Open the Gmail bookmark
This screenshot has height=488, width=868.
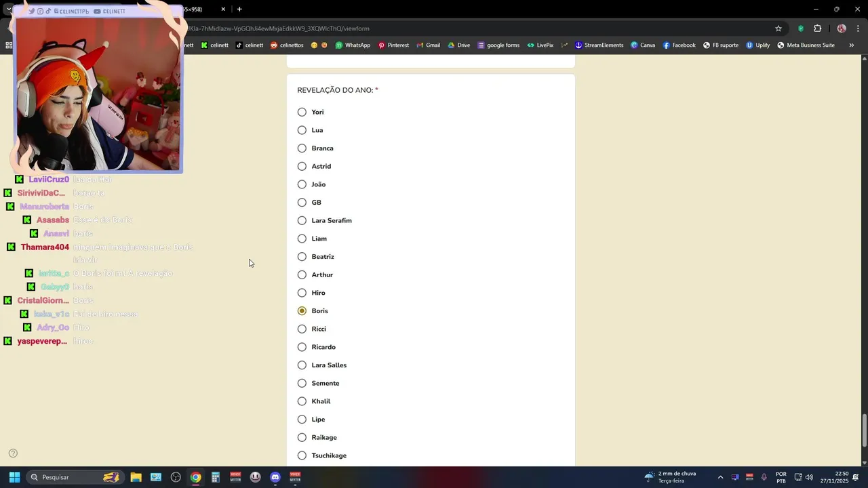tap(428, 45)
